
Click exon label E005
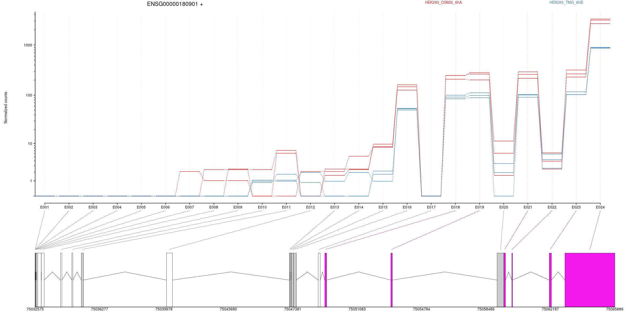[x=141, y=207]
